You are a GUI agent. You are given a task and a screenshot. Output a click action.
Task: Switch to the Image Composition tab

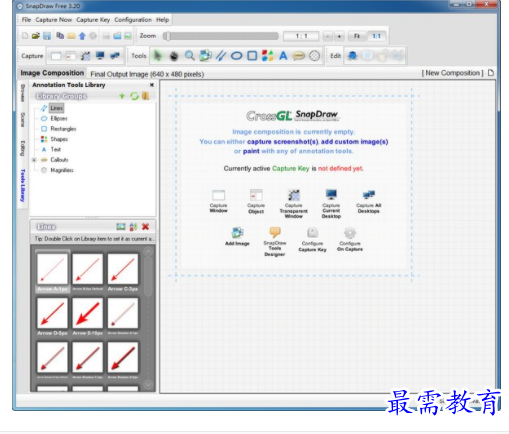(x=52, y=73)
